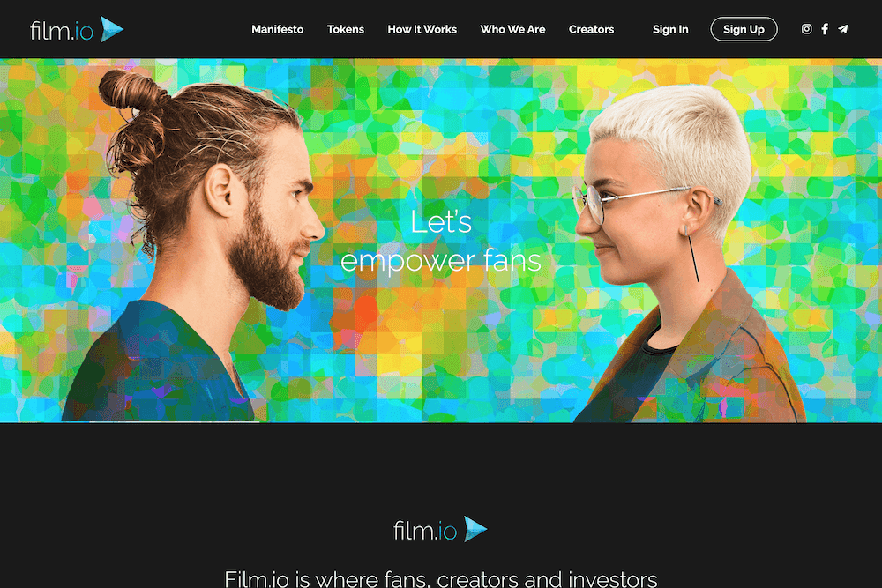This screenshot has height=588, width=882.
Task: Click the Sign Up button
Action: coord(744,29)
